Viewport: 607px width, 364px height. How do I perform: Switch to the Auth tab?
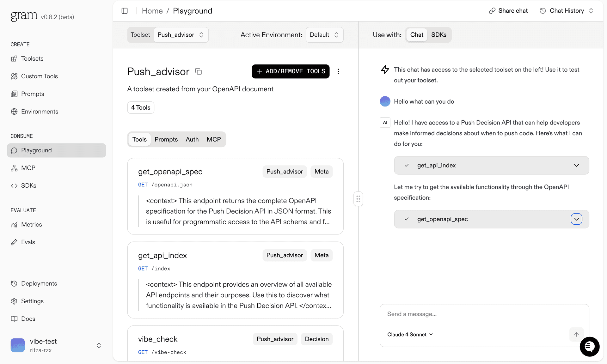click(192, 139)
